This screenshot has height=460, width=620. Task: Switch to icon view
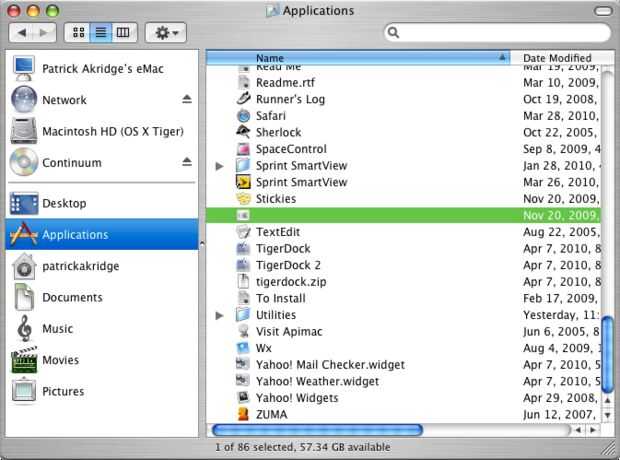pos(78,32)
